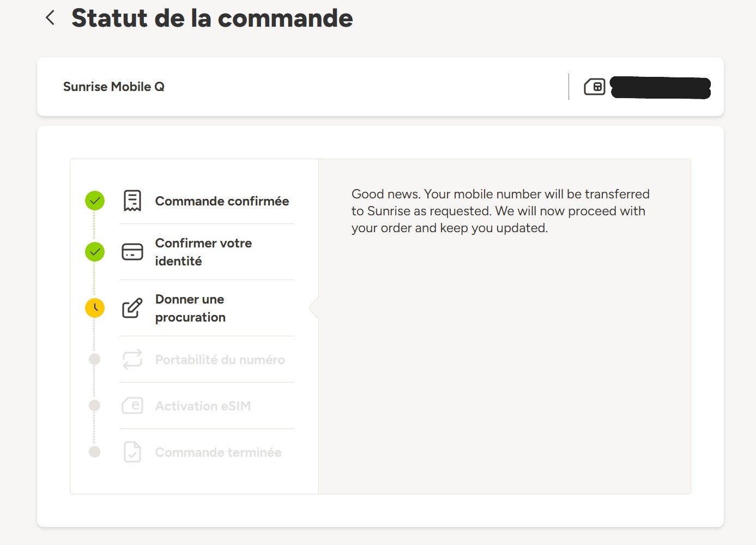Image resolution: width=756 pixels, height=545 pixels.
Task: Click grey status dot for Portabilité du numéro
Action: point(95,359)
